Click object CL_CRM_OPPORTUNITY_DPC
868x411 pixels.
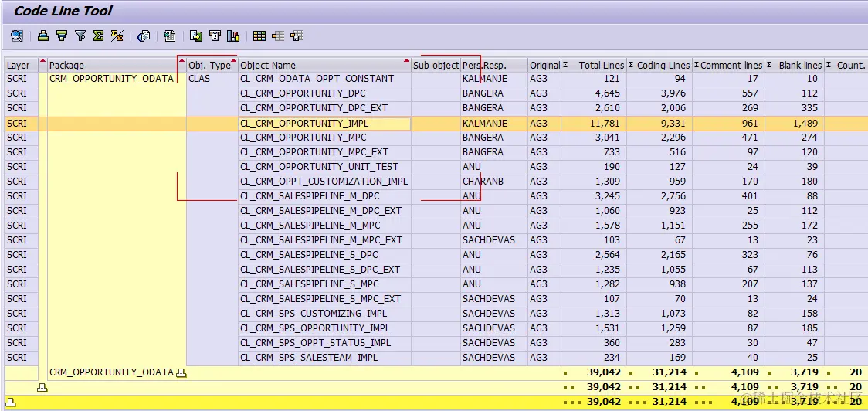324,93
